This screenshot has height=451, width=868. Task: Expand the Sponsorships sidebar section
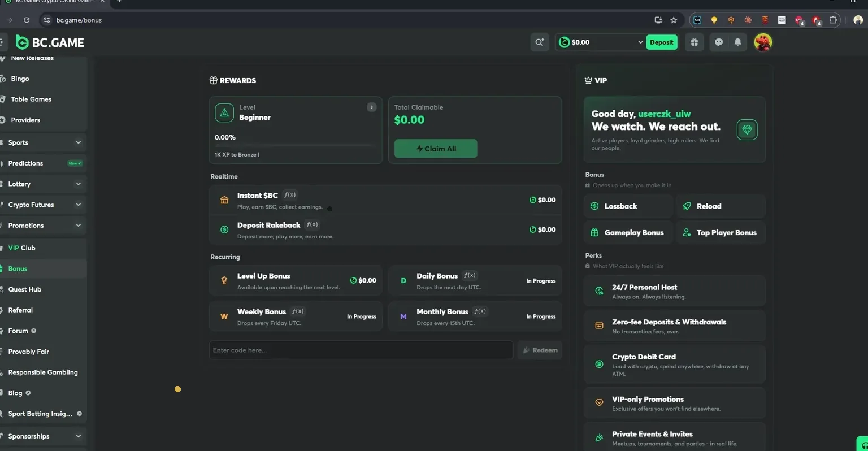tap(79, 436)
